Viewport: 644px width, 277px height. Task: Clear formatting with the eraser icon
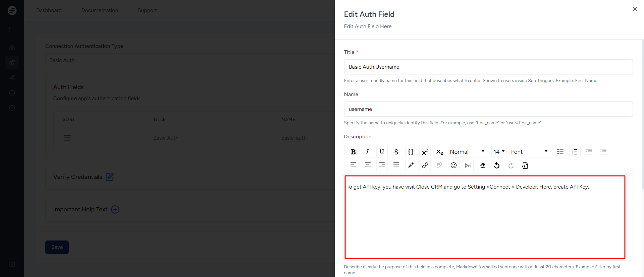coord(482,165)
